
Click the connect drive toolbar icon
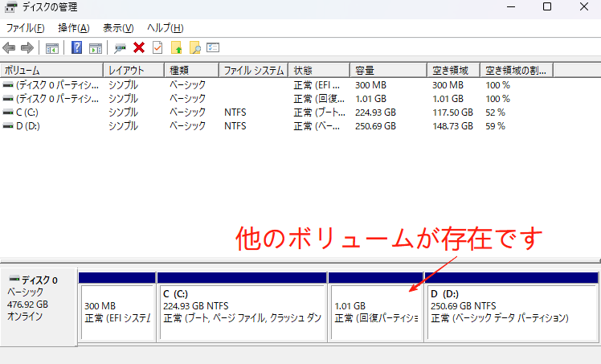121,47
